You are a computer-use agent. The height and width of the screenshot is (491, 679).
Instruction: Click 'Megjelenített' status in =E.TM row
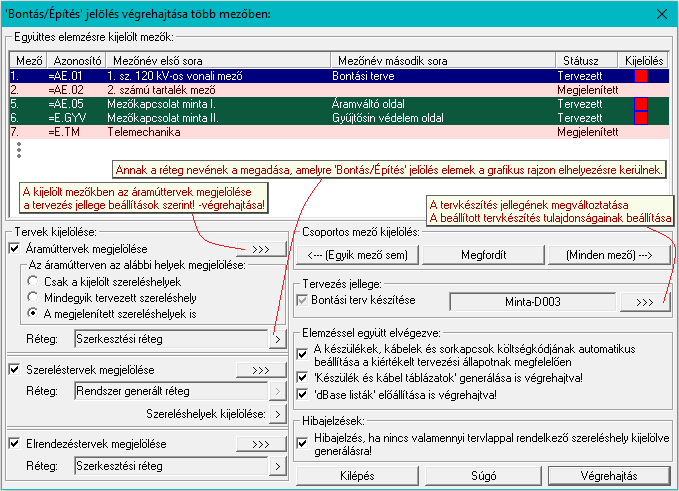click(x=588, y=132)
